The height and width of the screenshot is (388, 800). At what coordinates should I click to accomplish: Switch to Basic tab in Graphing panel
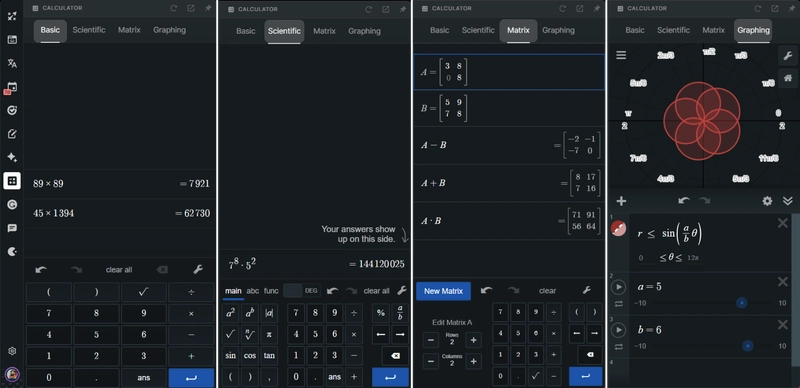(x=635, y=30)
